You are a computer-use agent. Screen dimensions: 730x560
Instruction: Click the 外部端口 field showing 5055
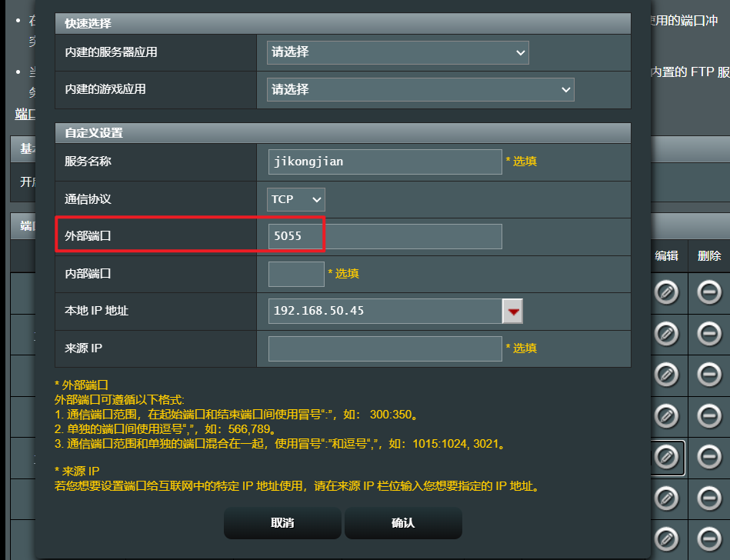tap(385, 236)
